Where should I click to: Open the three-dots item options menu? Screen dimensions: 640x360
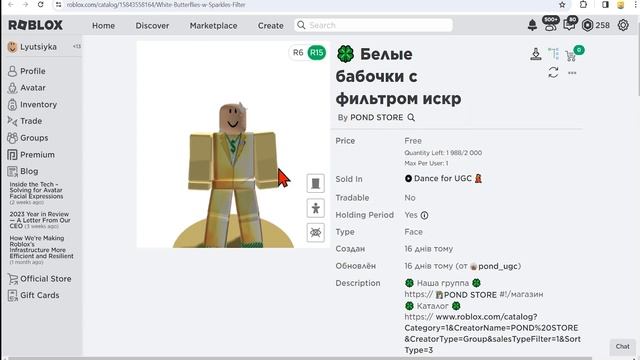572,73
